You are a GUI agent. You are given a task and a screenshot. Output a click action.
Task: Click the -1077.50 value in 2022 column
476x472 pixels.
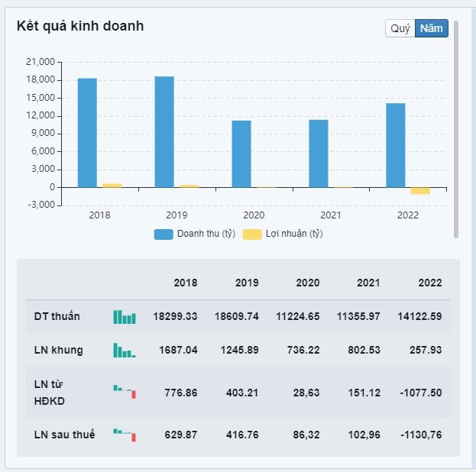422,393
